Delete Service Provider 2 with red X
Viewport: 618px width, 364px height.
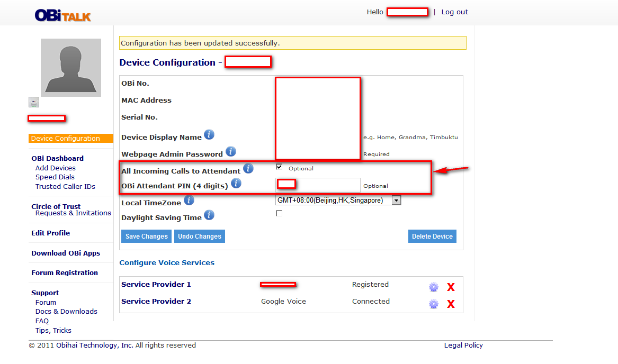451,304
